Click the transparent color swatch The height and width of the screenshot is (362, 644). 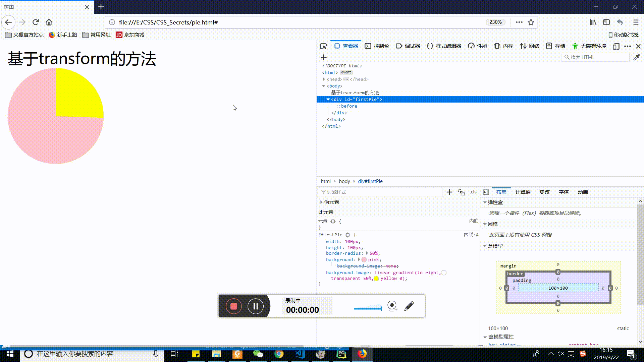click(x=444, y=273)
